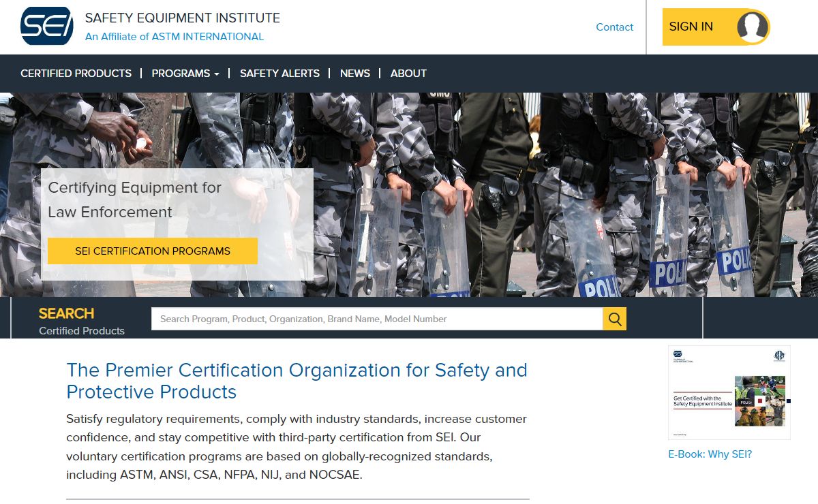Open the Get Certified e-book thumbnail

[x=729, y=393]
